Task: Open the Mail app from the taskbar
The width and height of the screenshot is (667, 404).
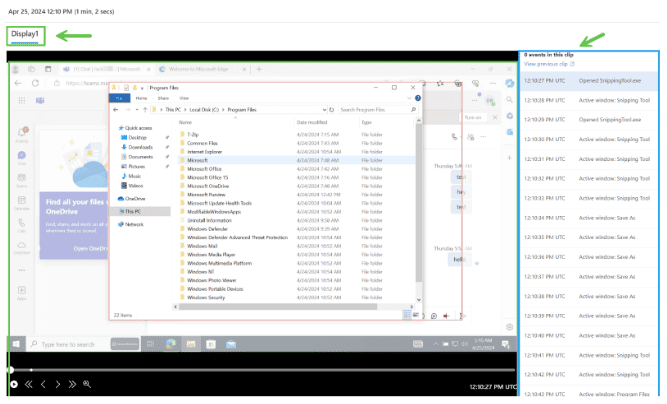Action: coord(231,344)
